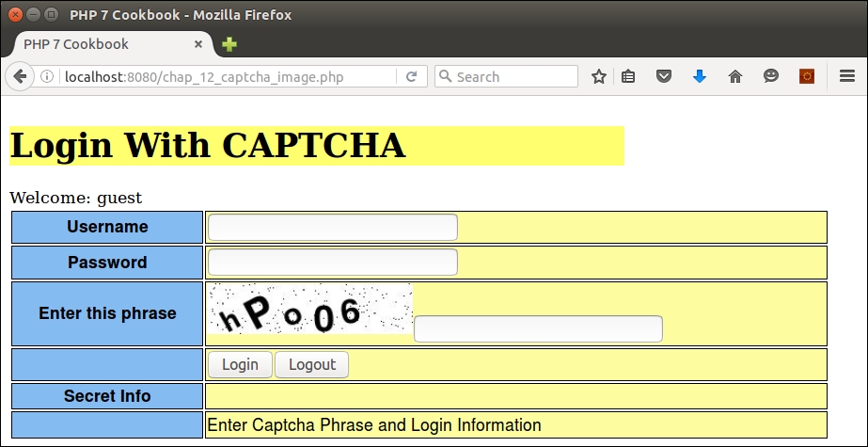Viewport: 868px width, 447px height.
Task: Open the Firefox hamburger menu
Action: coord(847,76)
